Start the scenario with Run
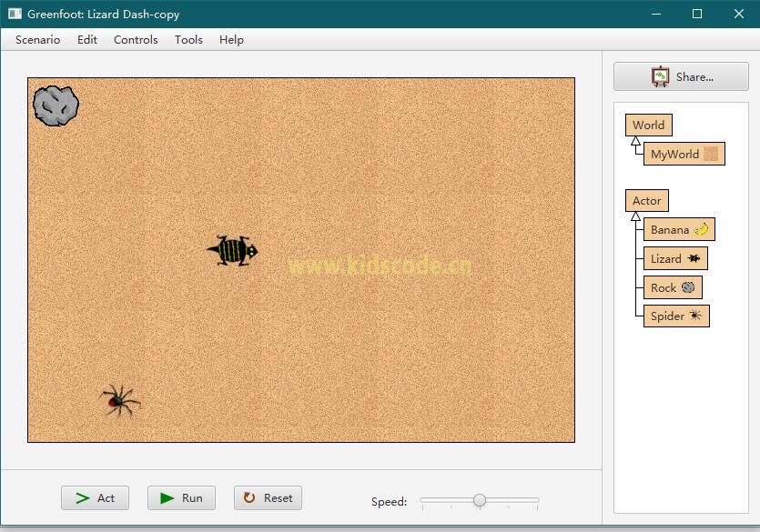The image size is (760, 532). tap(181, 497)
